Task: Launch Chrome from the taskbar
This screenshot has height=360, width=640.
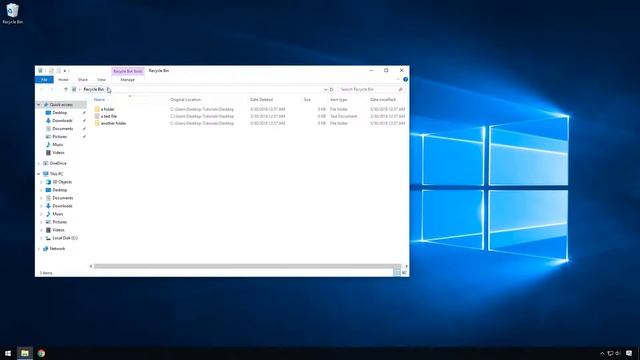Action: click(x=41, y=353)
